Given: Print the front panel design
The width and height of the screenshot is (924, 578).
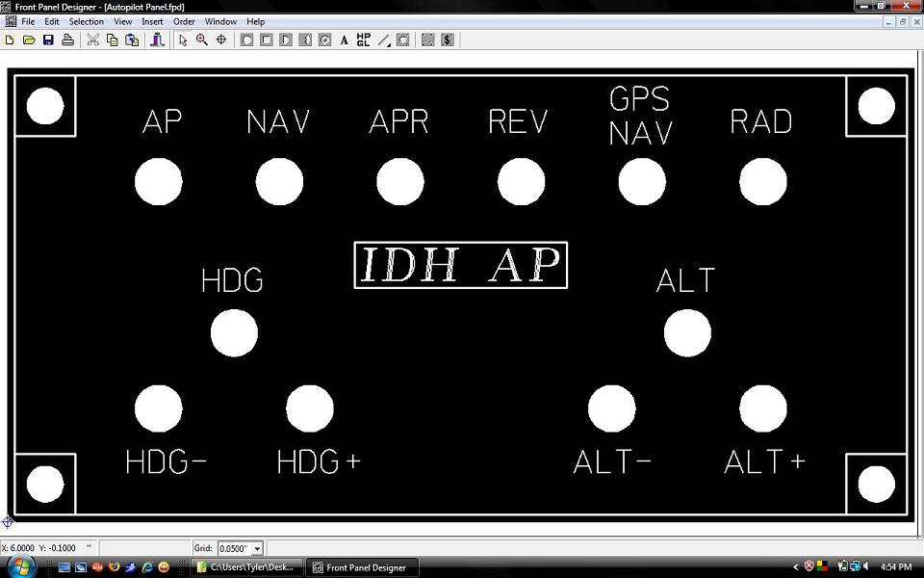Looking at the screenshot, I should (x=67, y=40).
